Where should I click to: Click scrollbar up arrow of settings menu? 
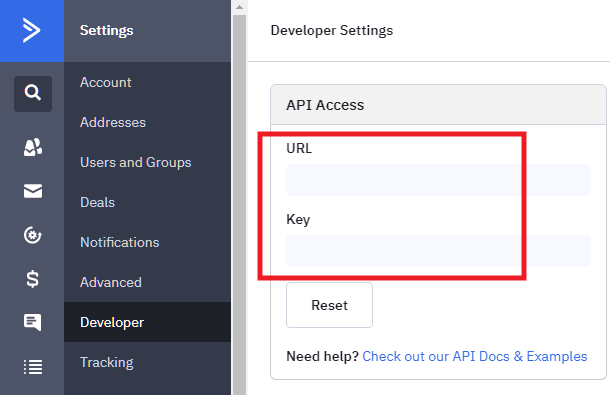point(240,7)
